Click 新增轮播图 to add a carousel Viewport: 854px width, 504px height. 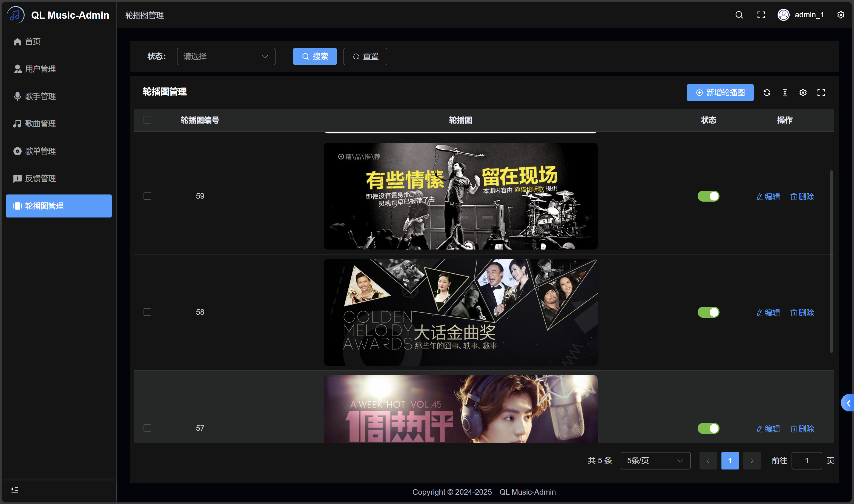pos(720,93)
